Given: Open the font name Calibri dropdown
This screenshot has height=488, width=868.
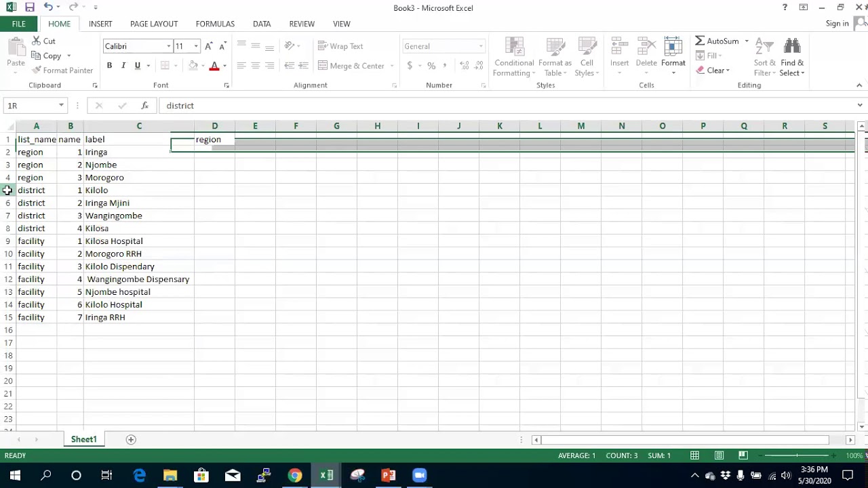Looking at the screenshot, I should click(169, 46).
